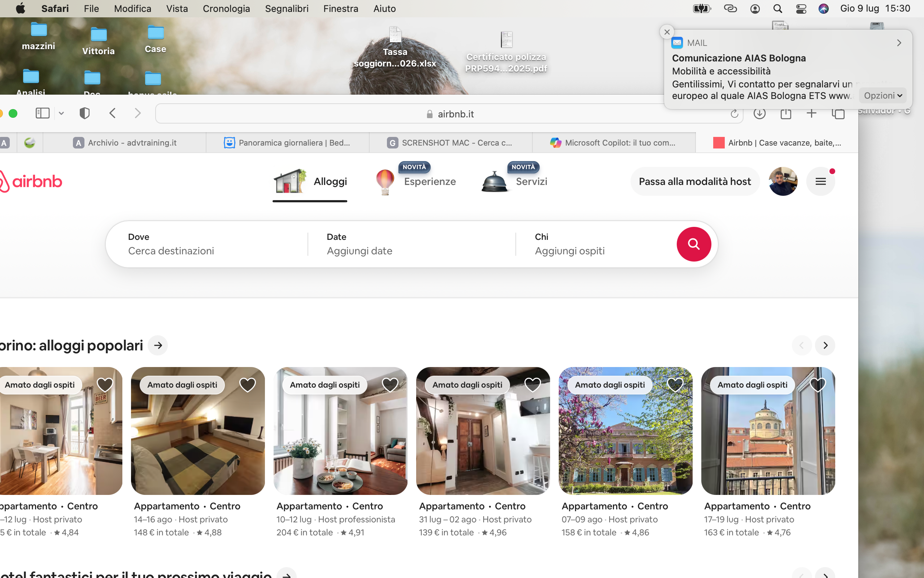Open Safari Cronologia menu
The height and width of the screenshot is (578, 924).
pyautogui.click(x=226, y=8)
